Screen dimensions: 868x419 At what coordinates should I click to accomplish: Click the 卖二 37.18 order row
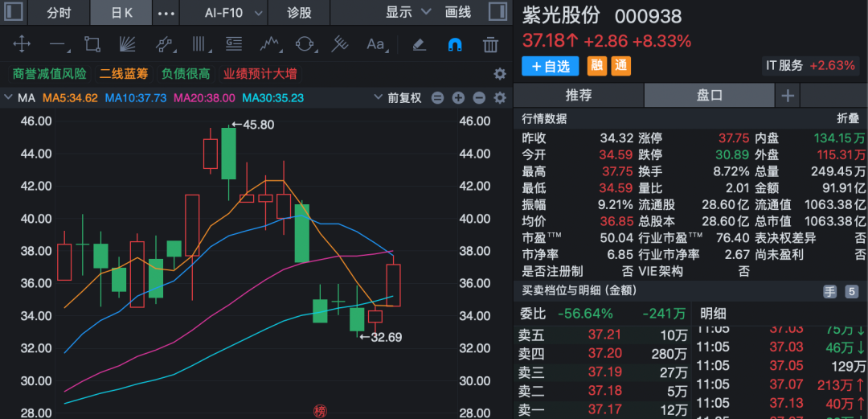(602, 392)
